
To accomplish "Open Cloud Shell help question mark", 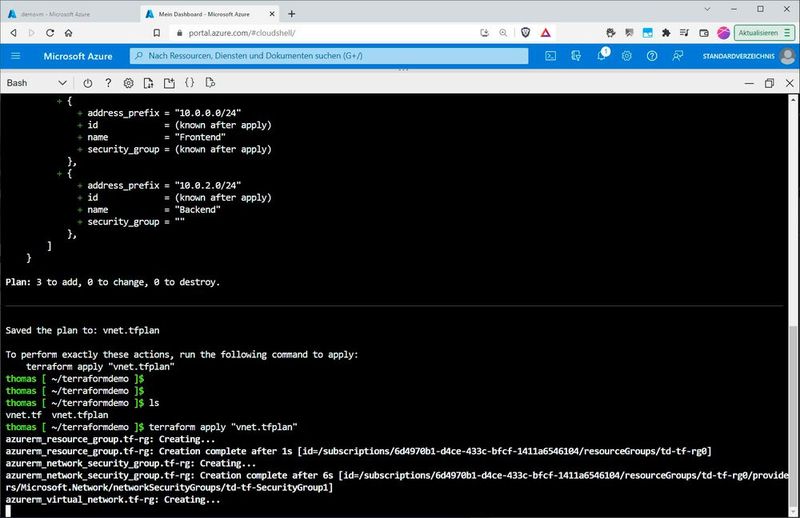I will pos(108,83).
